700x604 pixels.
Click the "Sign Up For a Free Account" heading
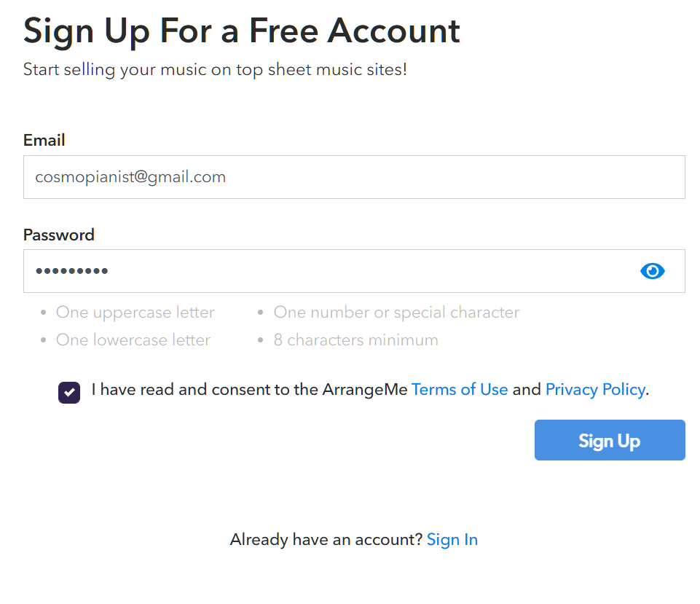click(x=242, y=31)
